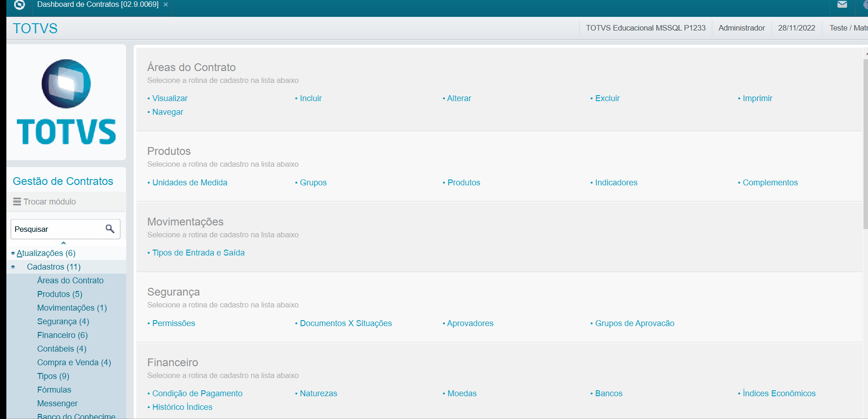Open the Indicadores link
Screen dimensions: 868x419
[x=616, y=183]
